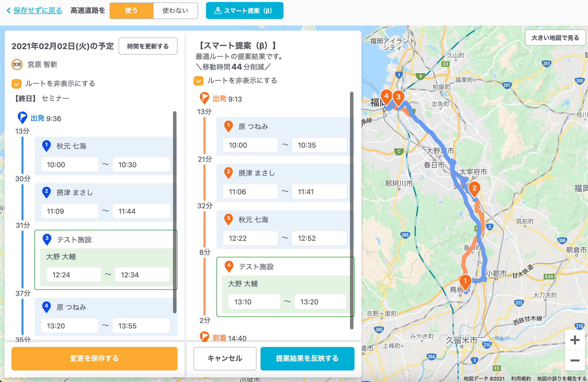Open 利用規約 link on the map
Image resolution: width=588 pixels, height=382 pixels.
coord(521,378)
